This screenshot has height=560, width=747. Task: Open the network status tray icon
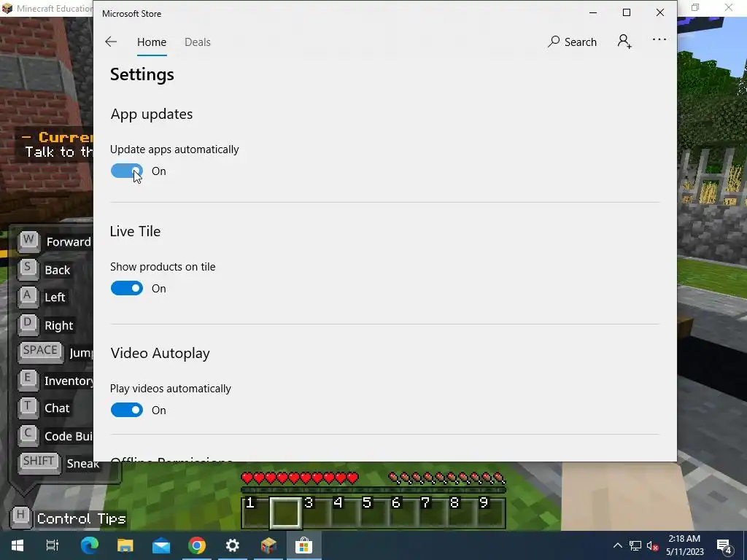[635, 545]
